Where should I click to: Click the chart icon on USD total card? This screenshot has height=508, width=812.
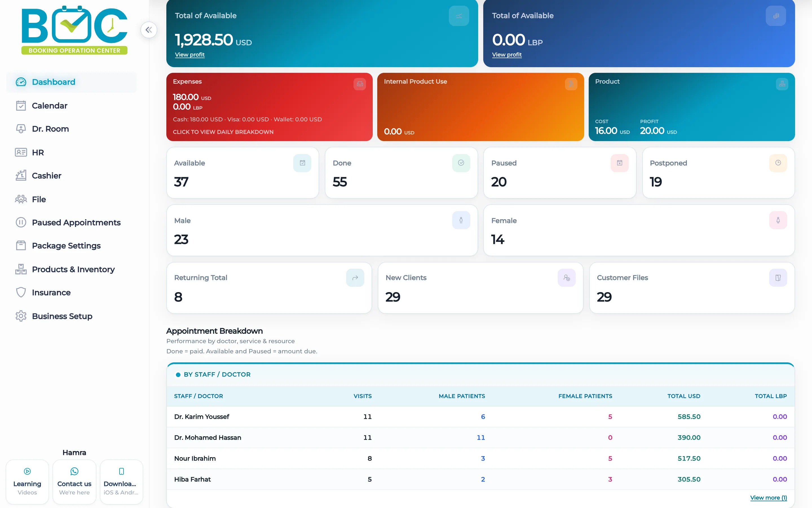[x=459, y=16]
